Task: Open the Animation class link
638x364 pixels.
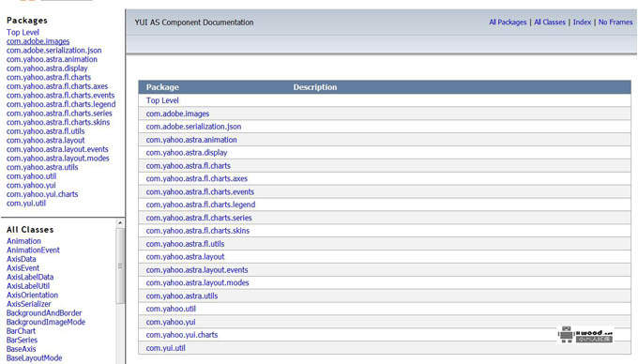Action: click(23, 241)
